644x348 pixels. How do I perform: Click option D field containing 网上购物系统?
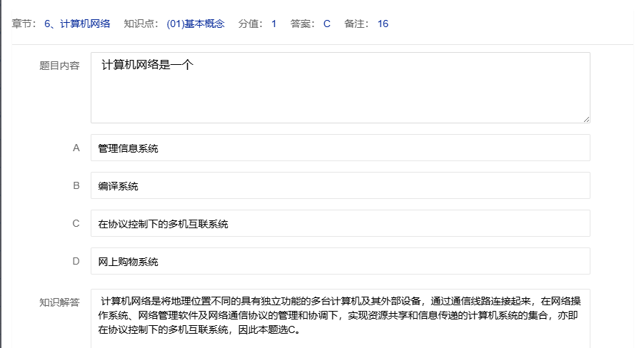point(340,262)
